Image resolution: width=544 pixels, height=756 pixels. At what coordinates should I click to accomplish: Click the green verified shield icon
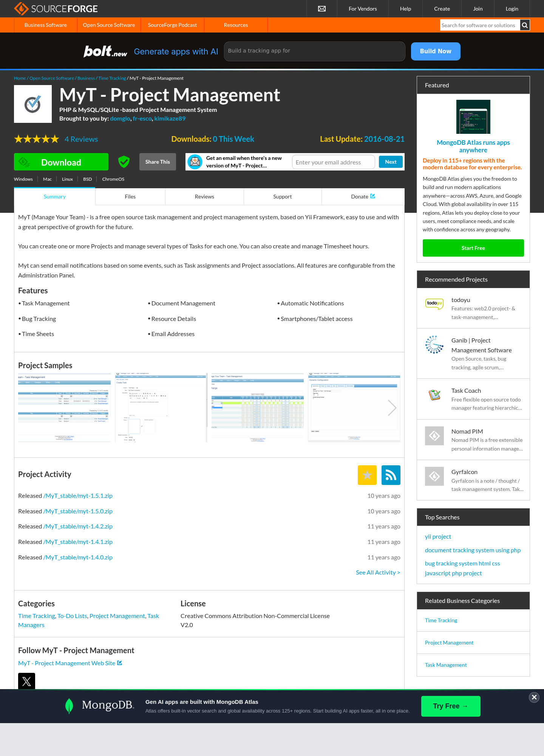click(x=124, y=162)
